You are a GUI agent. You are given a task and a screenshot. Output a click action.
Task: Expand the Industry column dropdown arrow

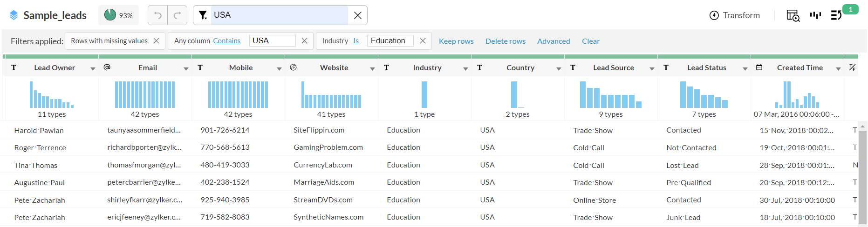click(465, 68)
